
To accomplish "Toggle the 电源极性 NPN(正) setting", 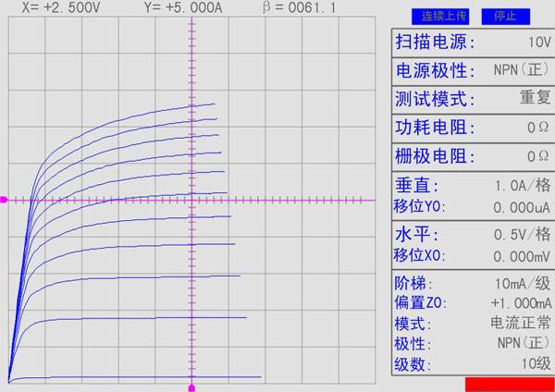I will [x=473, y=71].
